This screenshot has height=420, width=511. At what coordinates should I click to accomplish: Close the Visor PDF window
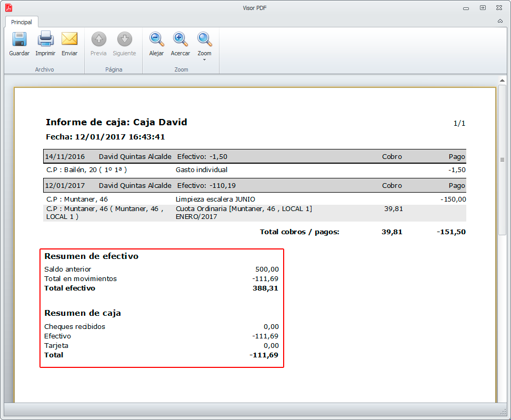coord(498,8)
